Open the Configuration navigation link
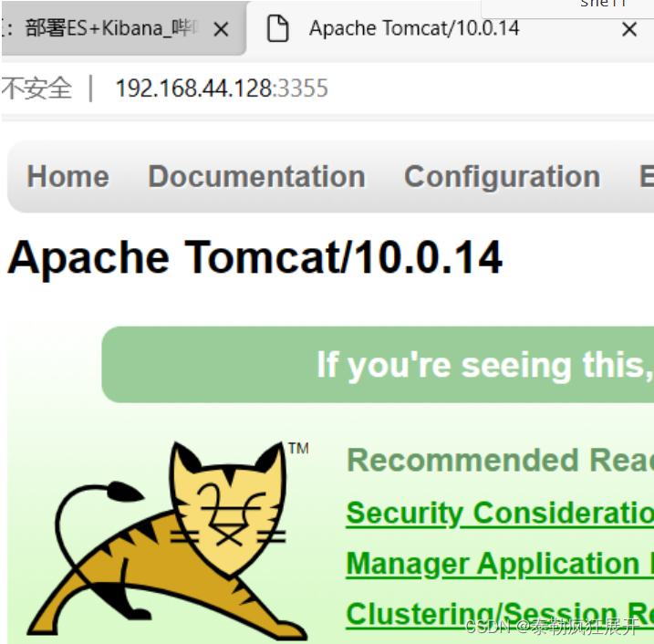 (x=503, y=177)
